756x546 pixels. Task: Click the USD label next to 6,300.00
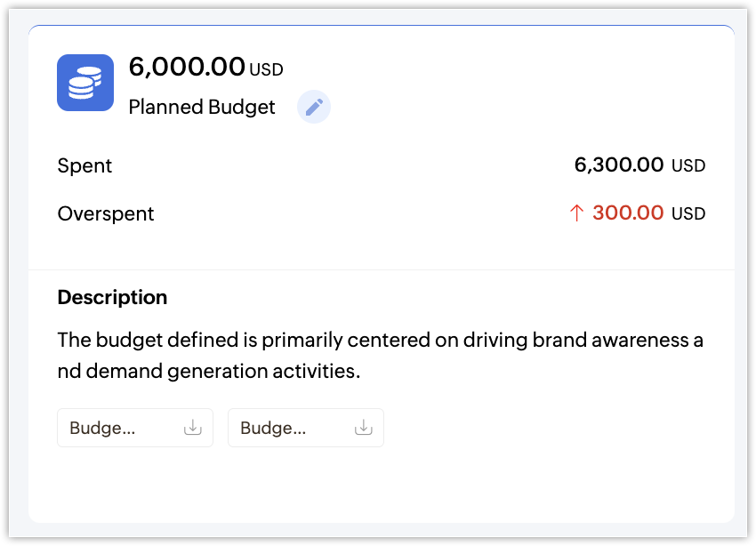[688, 166]
